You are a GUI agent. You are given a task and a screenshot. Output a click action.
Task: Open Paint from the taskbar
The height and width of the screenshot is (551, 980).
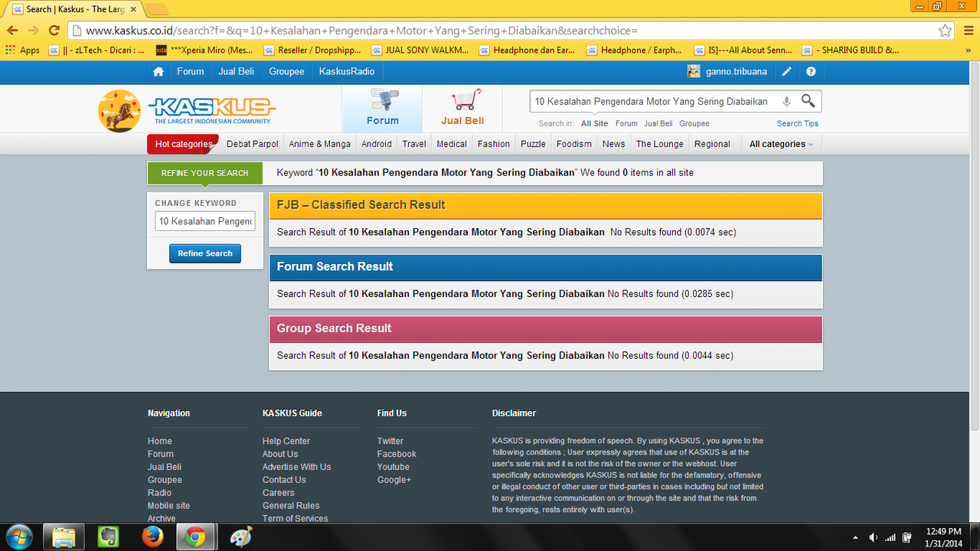pos(240,537)
